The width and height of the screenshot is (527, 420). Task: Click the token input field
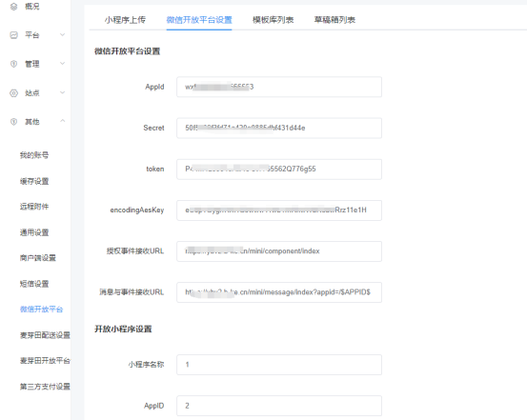coord(279,170)
